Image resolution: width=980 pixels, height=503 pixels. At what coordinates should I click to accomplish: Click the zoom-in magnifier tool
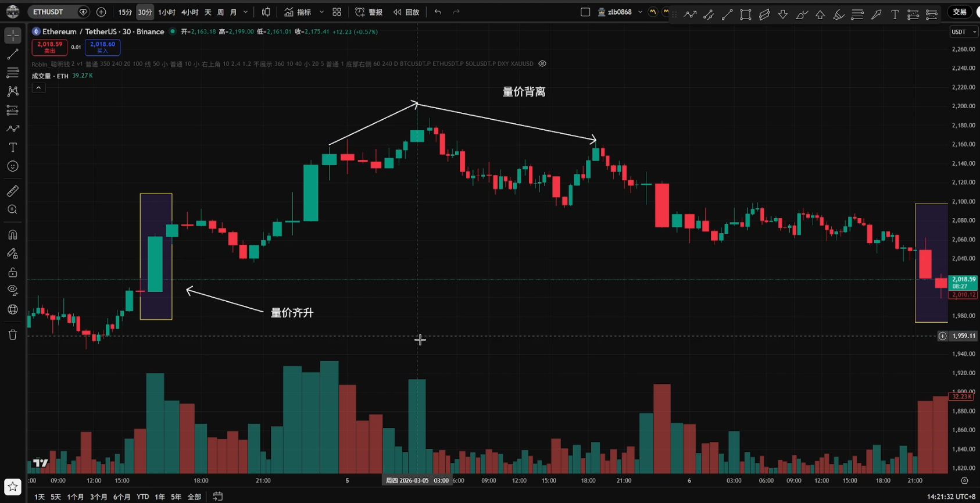click(x=12, y=210)
